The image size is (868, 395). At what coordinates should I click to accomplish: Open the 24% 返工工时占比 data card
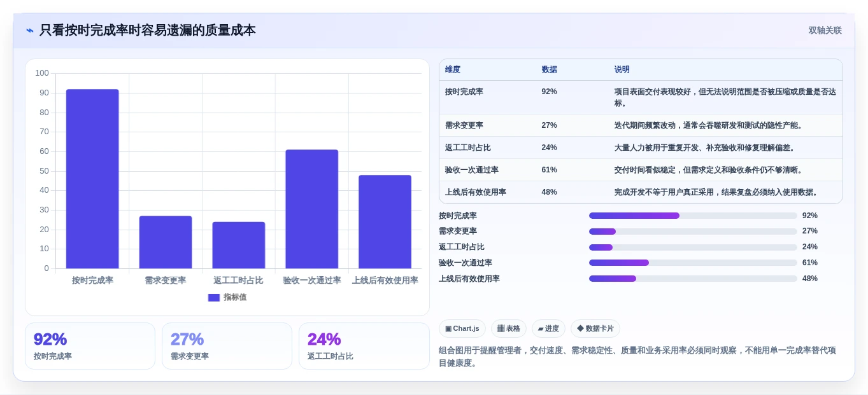[364, 346]
